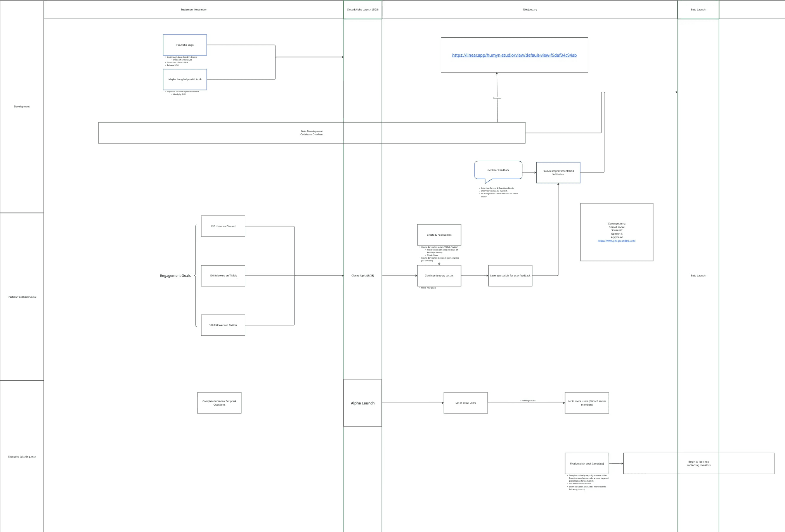Click the September-November column header

(193, 10)
